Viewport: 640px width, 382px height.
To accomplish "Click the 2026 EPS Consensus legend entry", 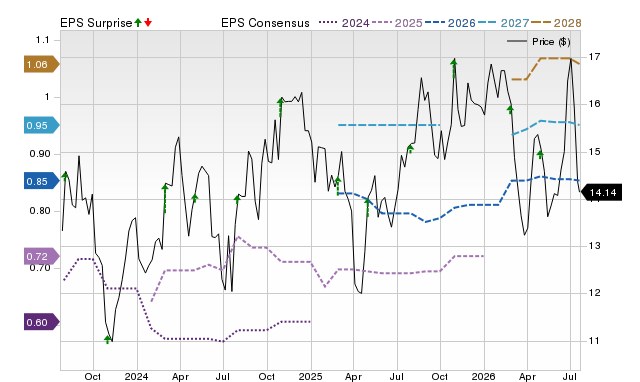I will point(450,23).
